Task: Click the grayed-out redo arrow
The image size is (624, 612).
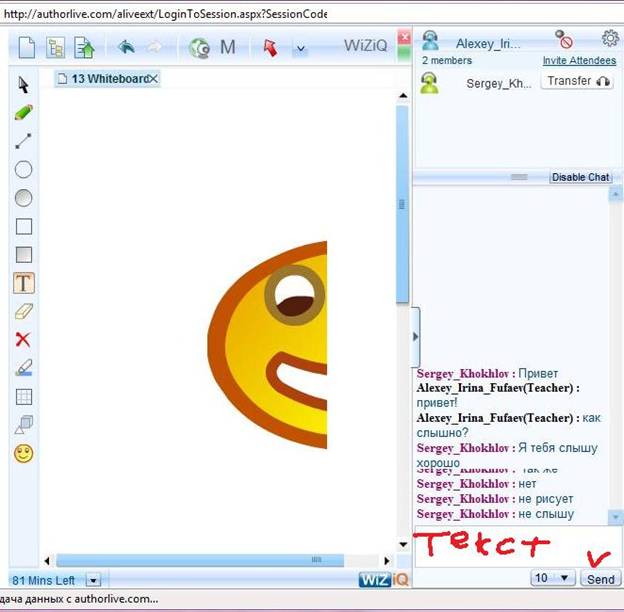Action: click(x=154, y=48)
